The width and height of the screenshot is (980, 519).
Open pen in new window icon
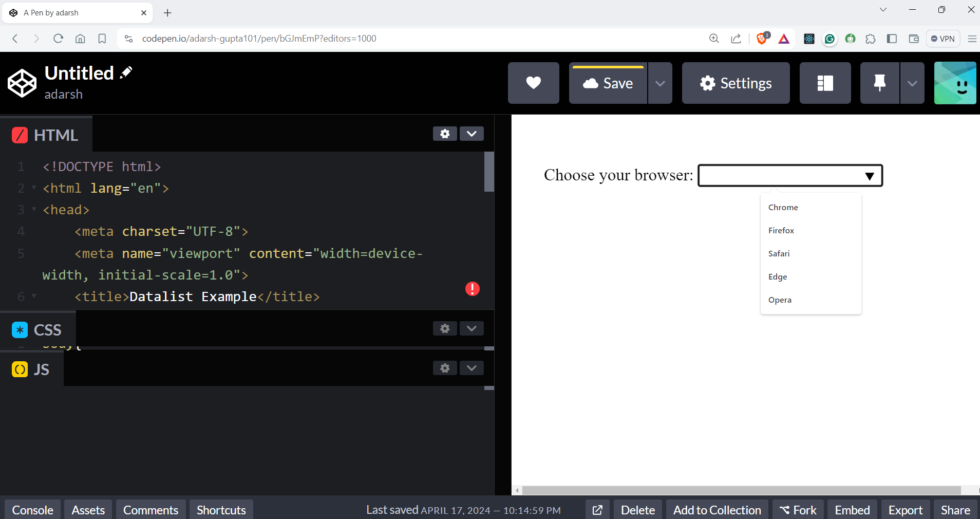(x=597, y=510)
